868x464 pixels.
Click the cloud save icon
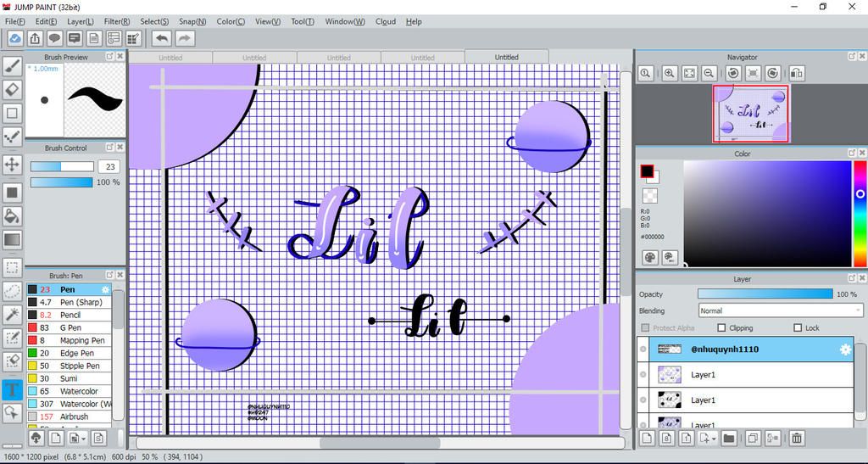[15, 38]
